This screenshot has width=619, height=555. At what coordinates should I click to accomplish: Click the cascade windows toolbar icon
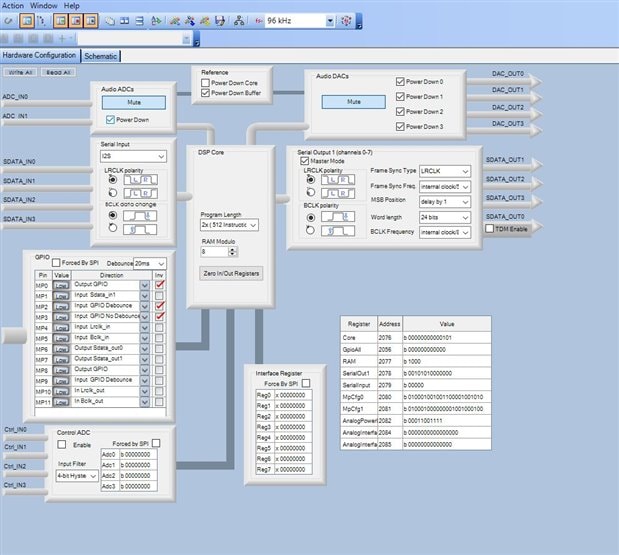(x=110, y=21)
